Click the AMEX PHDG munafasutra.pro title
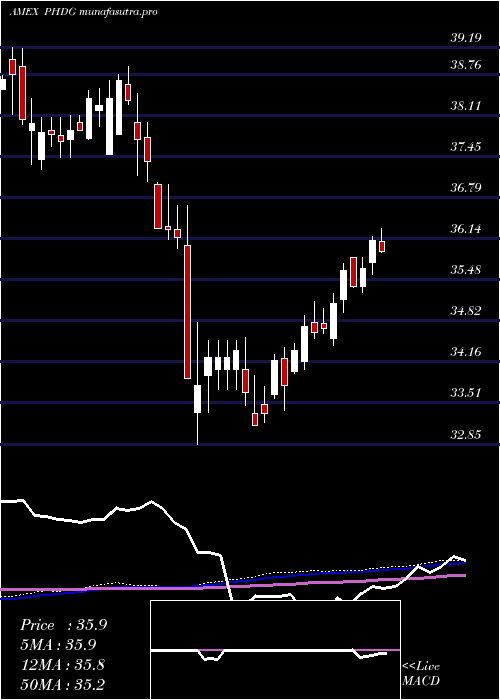The image size is (500, 700). click(x=83, y=12)
